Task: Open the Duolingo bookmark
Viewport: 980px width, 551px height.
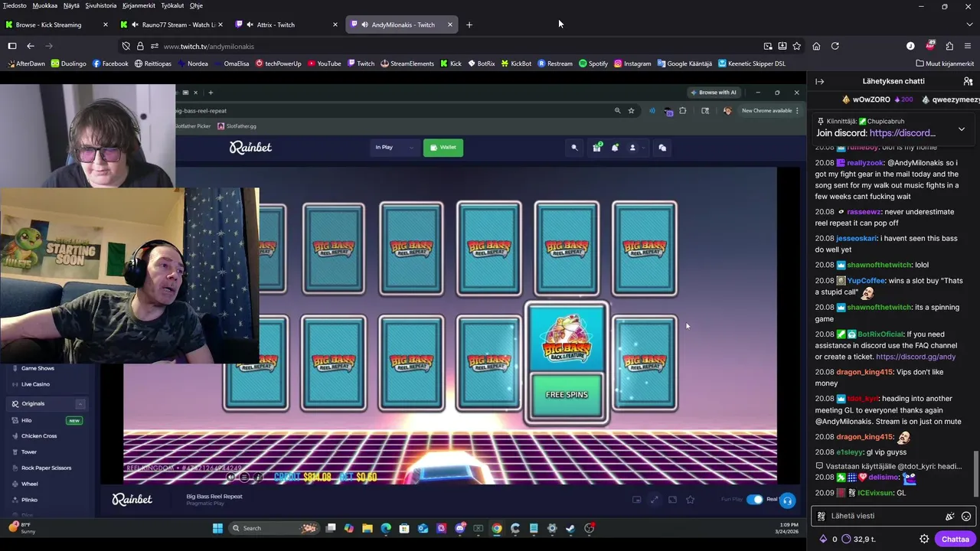Action: 68,64
